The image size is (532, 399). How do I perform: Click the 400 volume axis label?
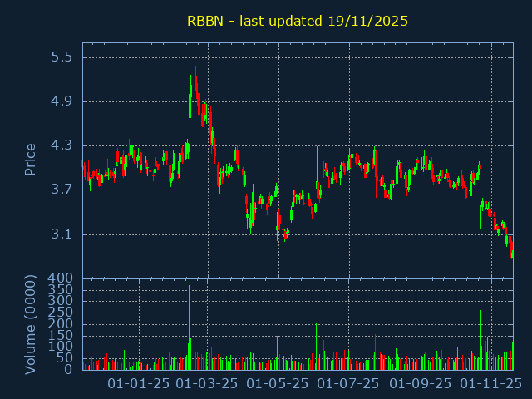pyautogui.click(x=62, y=278)
